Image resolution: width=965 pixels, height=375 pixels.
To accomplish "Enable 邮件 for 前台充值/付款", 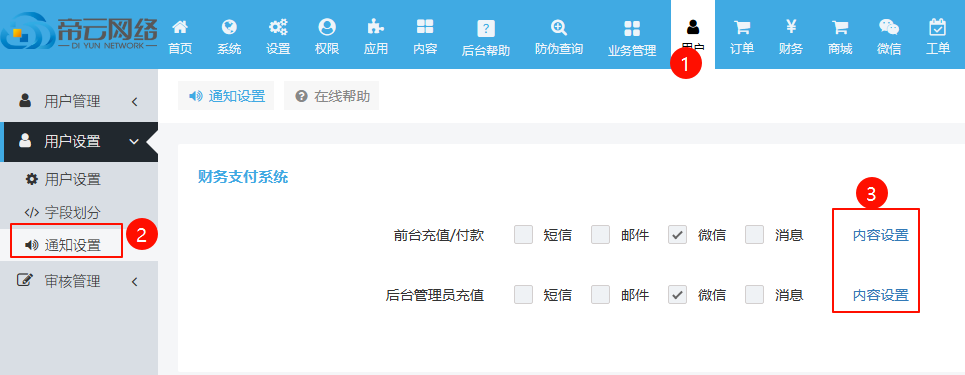I will (601, 235).
